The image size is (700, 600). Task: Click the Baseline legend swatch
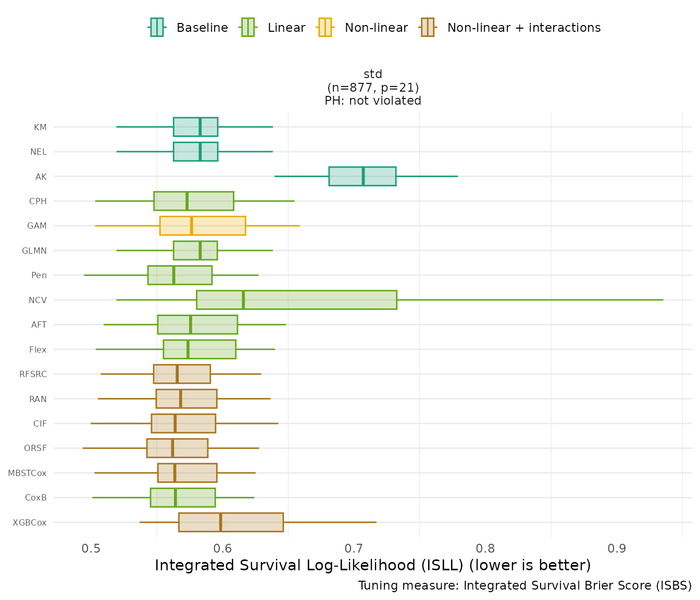coord(157,28)
